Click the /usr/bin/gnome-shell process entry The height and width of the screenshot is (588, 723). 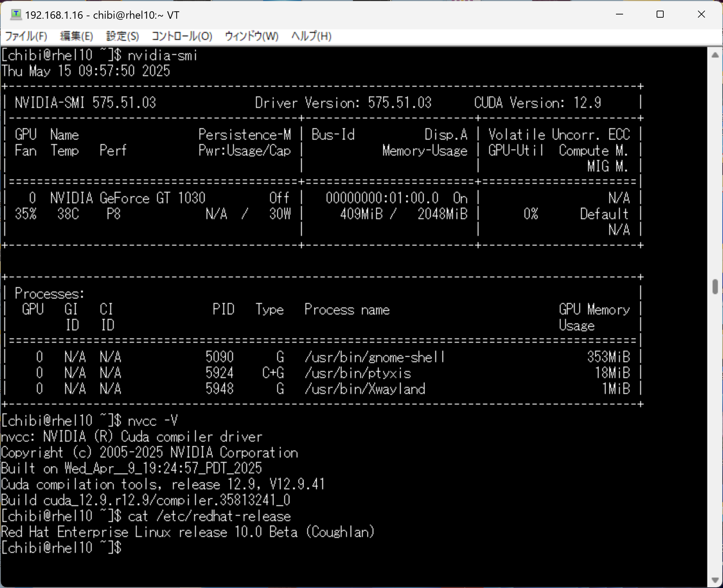tap(374, 357)
